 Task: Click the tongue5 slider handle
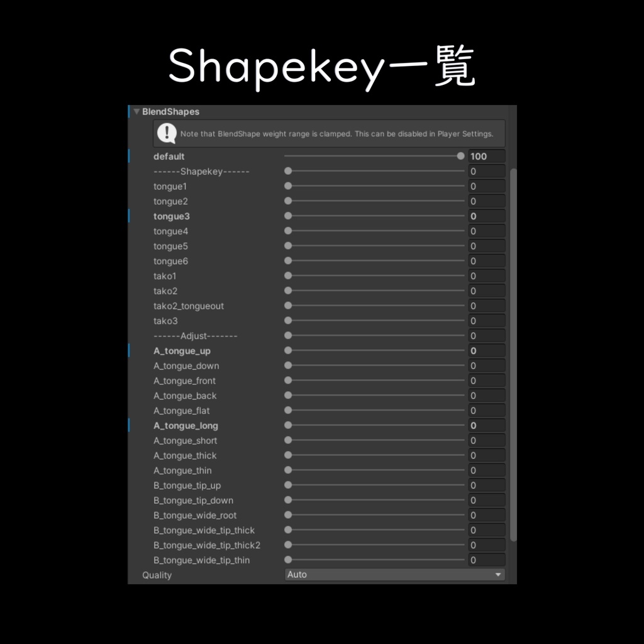(288, 246)
